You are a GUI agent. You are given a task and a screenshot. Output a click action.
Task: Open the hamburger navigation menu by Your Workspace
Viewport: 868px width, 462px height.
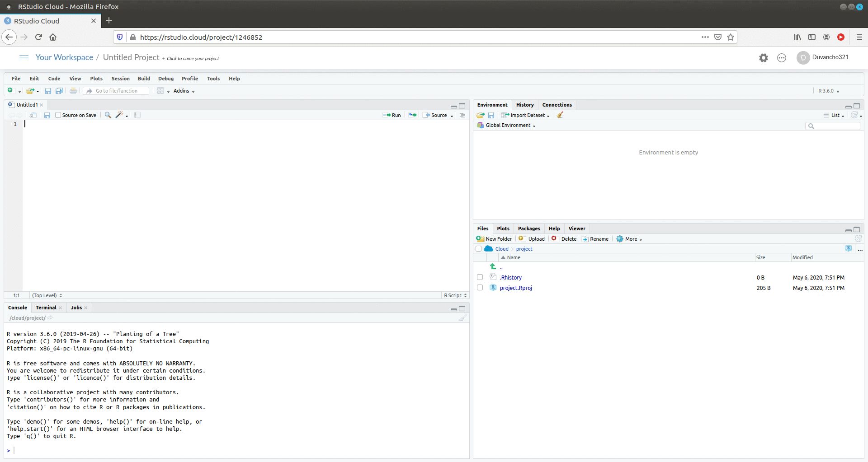tap(24, 57)
